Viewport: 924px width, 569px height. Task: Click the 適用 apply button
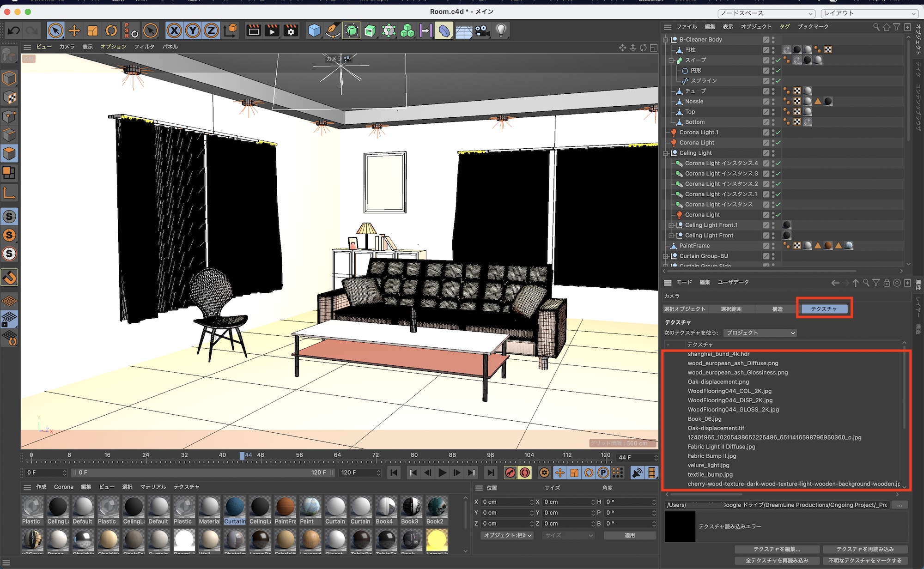point(629,535)
